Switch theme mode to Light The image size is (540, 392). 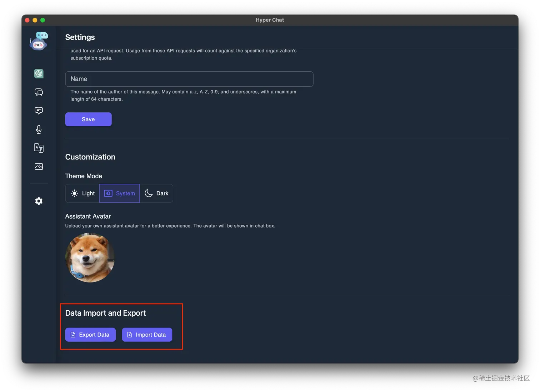click(82, 193)
